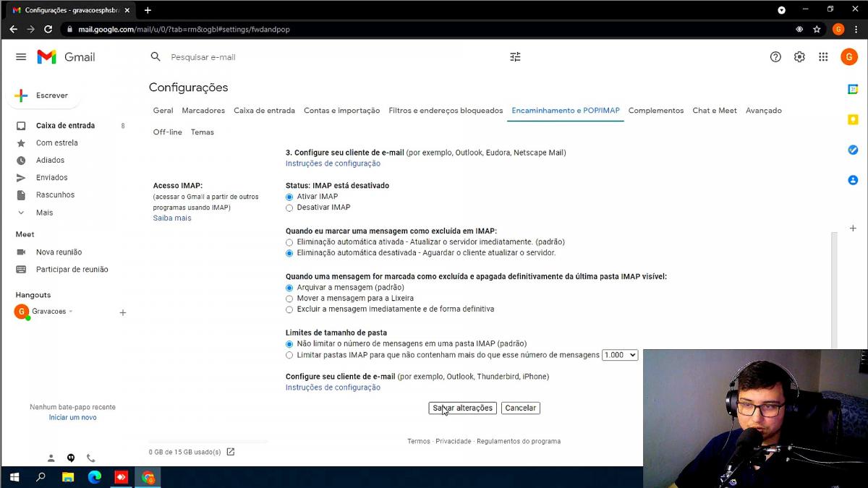Expand the Mais section in sidebar
868x488 pixels.
pyautogui.click(x=44, y=213)
